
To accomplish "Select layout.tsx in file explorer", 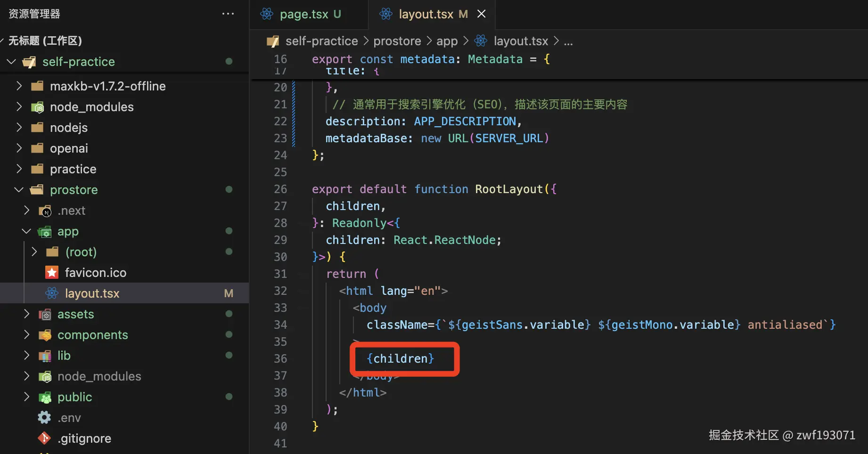I will pos(124,293).
